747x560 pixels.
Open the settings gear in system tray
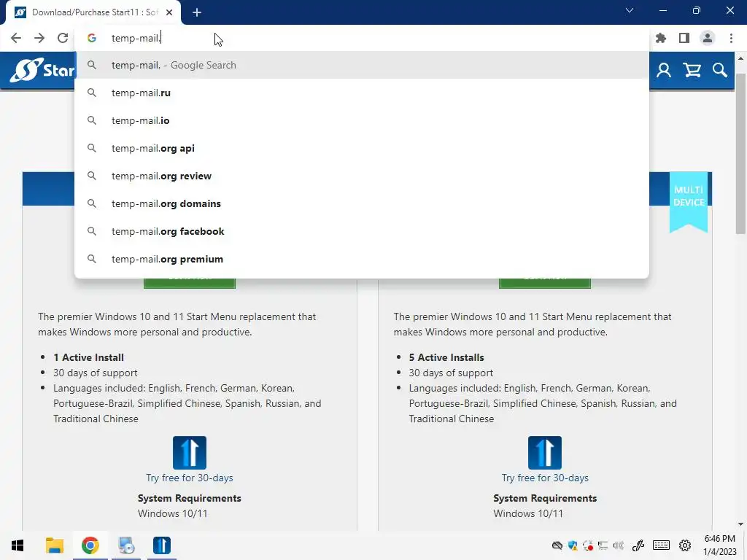click(x=685, y=545)
